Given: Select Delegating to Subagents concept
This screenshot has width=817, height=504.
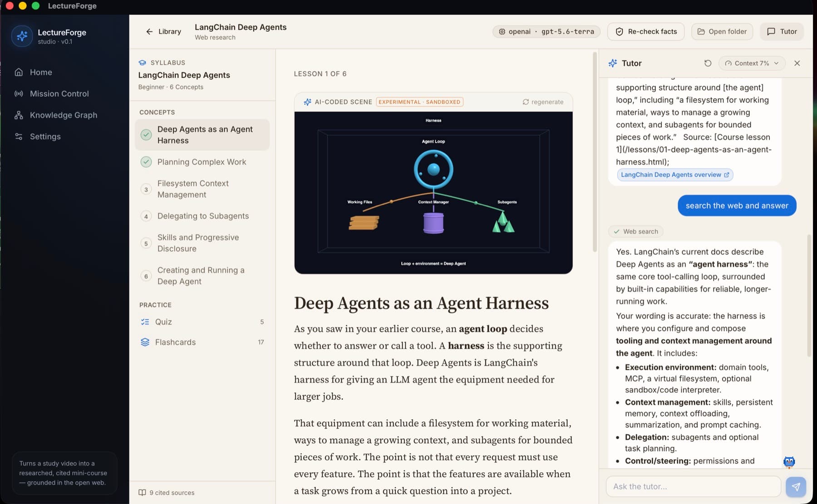Looking at the screenshot, I should (x=202, y=216).
